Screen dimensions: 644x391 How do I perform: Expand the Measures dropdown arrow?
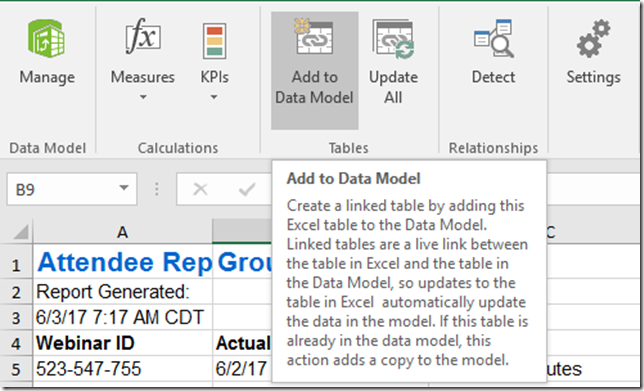[143, 97]
